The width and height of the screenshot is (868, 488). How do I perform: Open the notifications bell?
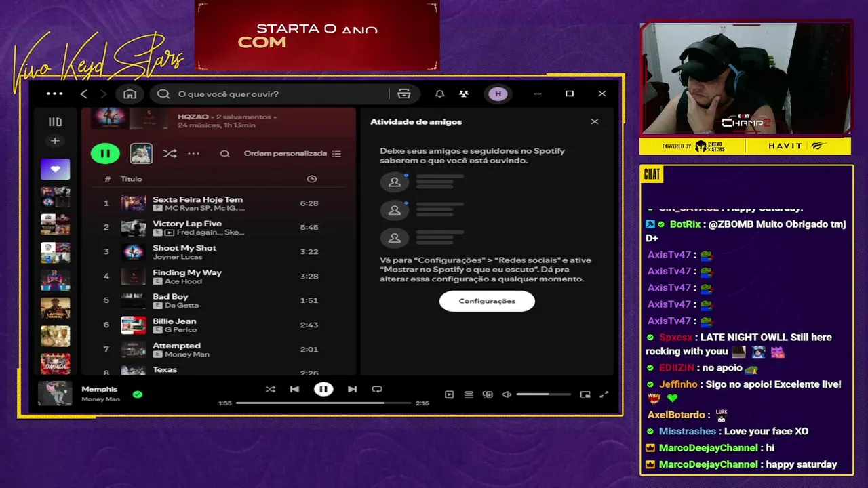tap(439, 94)
